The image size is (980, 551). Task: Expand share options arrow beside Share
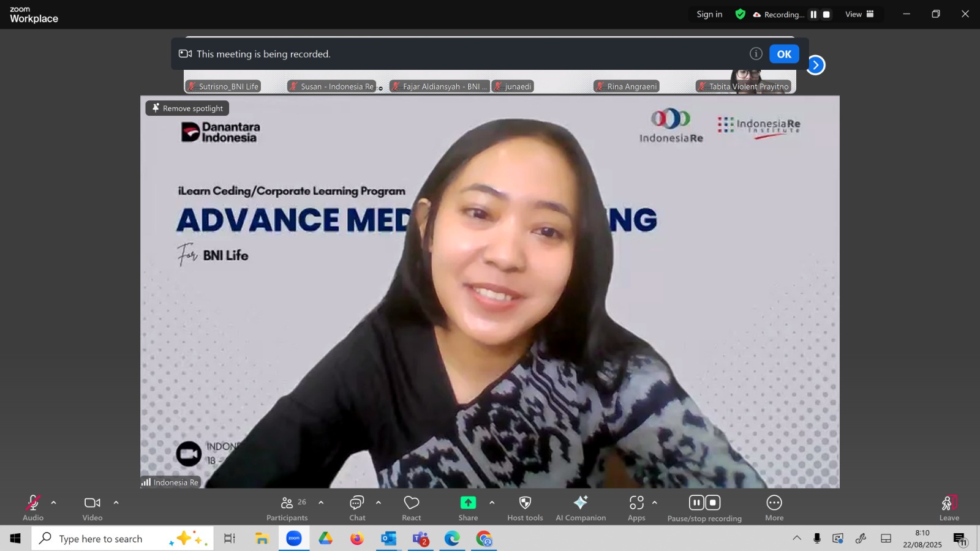[492, 503]
